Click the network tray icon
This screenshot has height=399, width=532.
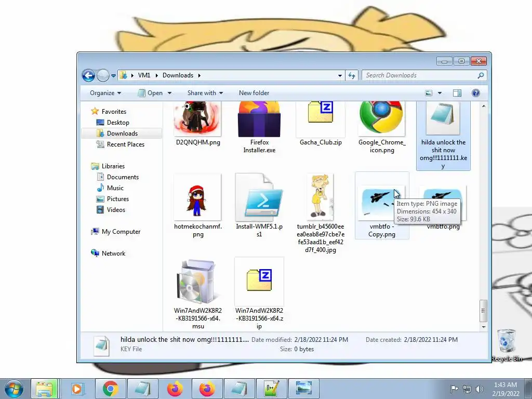click(467, 389)
